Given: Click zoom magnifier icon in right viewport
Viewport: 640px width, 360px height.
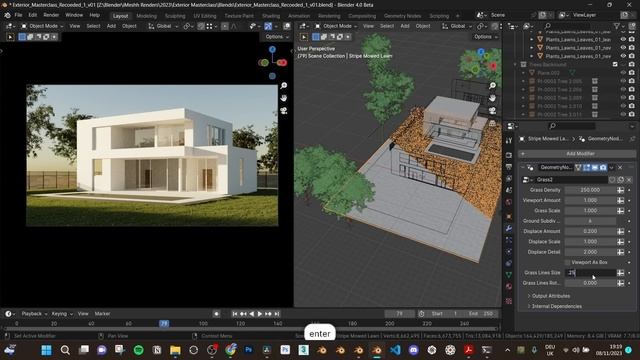Looking at the screenshot, I should (x=492, y=85).
